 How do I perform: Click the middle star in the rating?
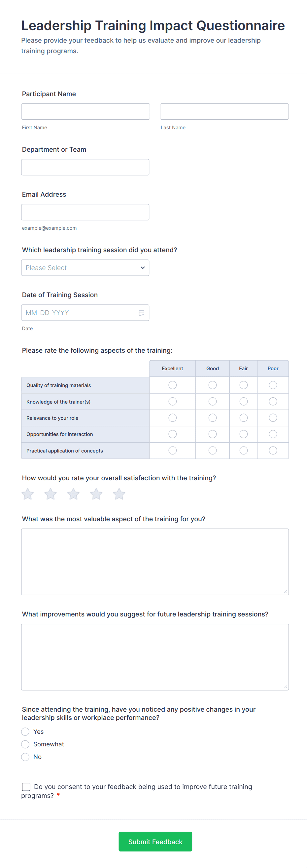pos(73,493)
